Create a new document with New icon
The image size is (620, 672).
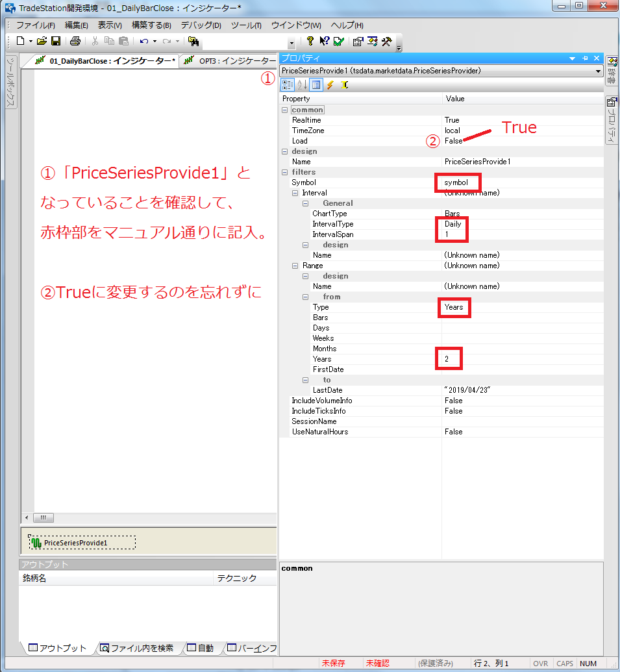tap(20, 41)
